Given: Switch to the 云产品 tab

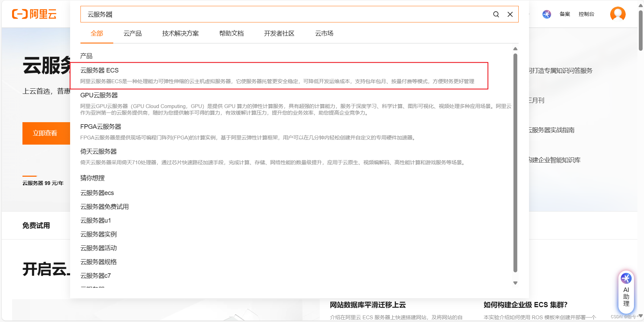Looking at the screenshot, I should pyautogui.click(x=133, y=33).
